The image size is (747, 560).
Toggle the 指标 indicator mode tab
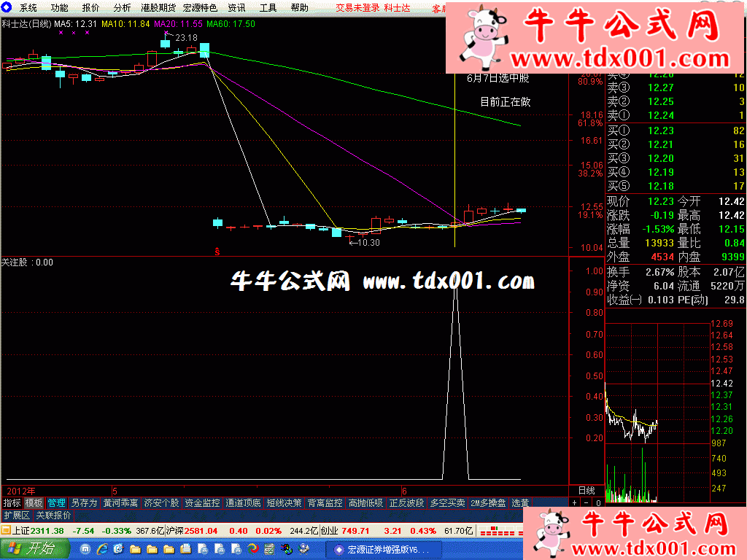click(12, 503)
